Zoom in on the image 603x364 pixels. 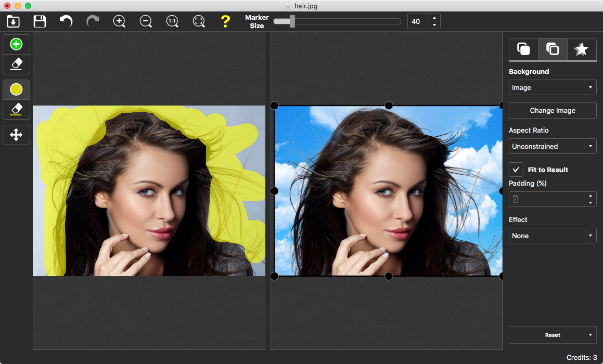point(119,21)
